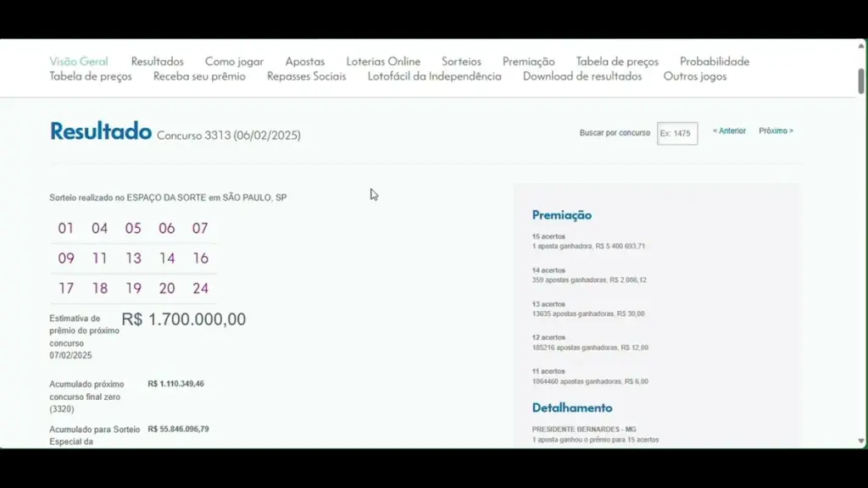
Task: Select the drawn number 14
Action: [x=167, y=258]
